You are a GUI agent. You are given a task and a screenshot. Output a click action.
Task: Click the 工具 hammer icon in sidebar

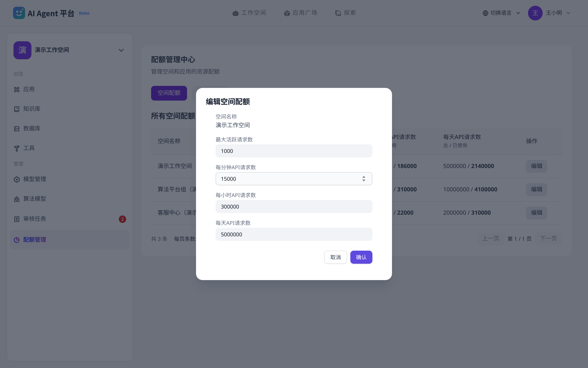17,148
